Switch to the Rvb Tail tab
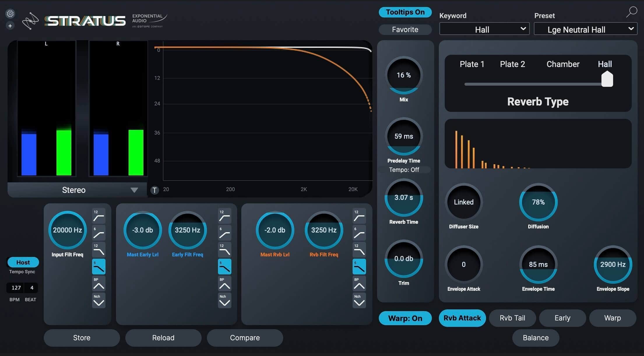The width and height of the screenshot is (644, 356). click(x=512, y=318)
